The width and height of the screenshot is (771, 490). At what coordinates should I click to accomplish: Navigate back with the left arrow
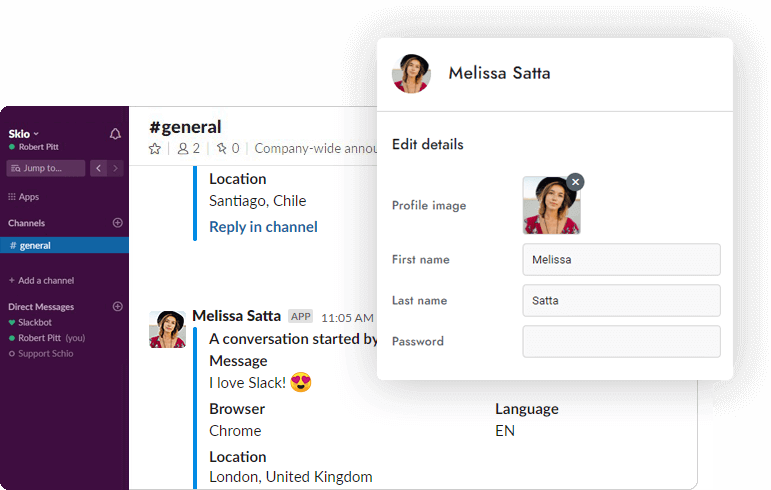tap(98, 168)
